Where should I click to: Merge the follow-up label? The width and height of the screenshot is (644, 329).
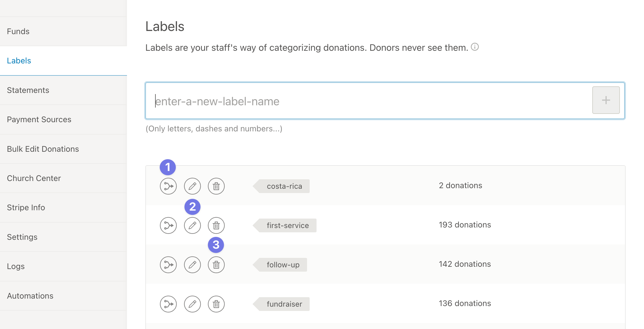pos(168,265)
